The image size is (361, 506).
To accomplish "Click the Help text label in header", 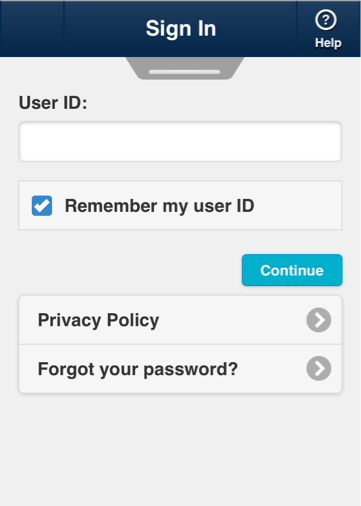I will click(x=328, y=43).
